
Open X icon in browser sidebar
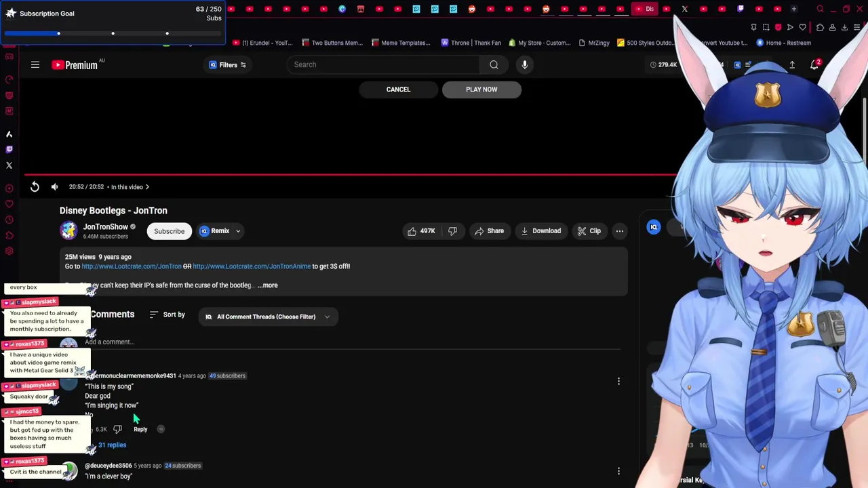coord(9,165)
